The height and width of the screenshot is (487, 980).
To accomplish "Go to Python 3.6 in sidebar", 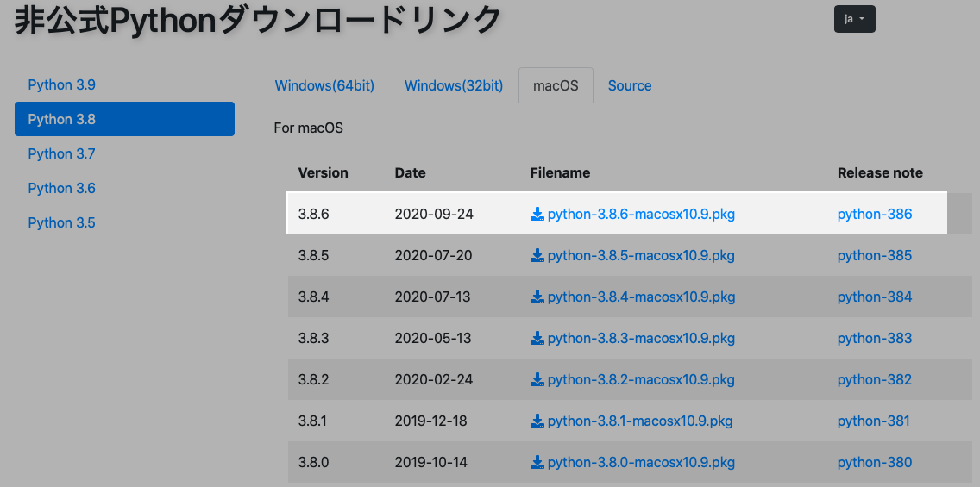I will tap(62, 188).
